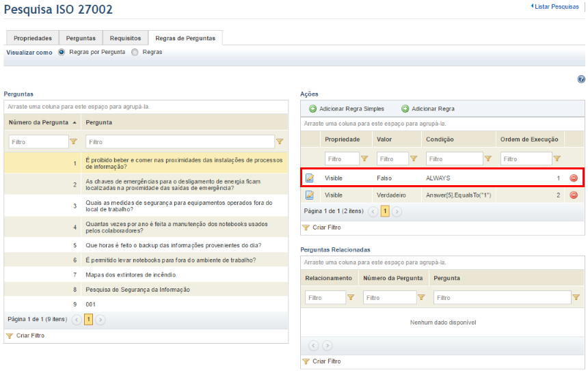588x371 pixels.
Task: Go to next page in Ações grid
Action: (x=397, y=211)
